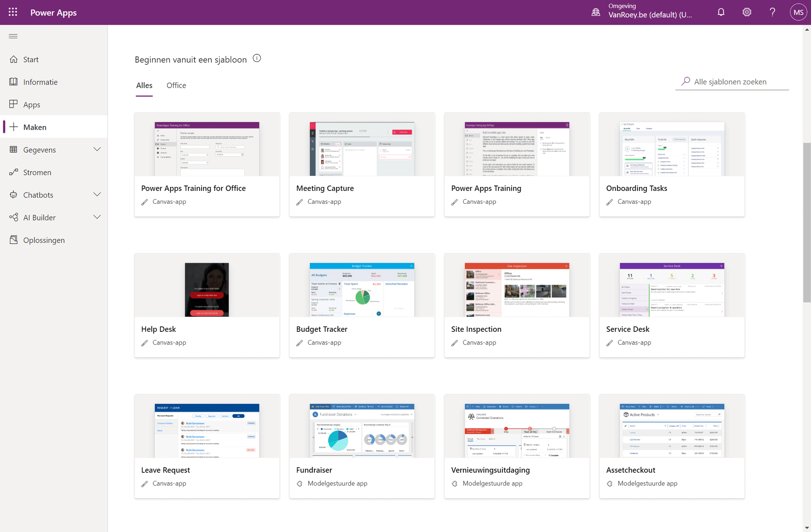The height and width of the screenshot is (532, 811).
Task: Click the Oplossingen solutions icon
Action: (x=13, y=240)
